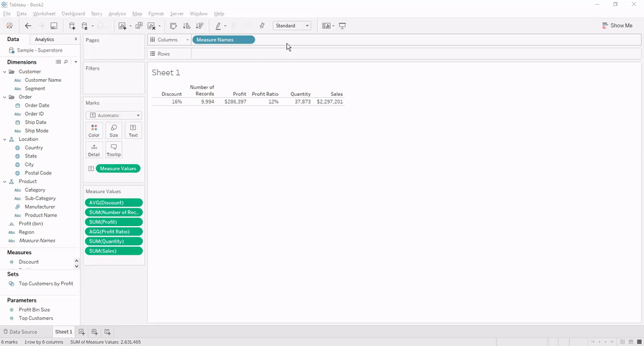Select the Ship Mode dimension
Screen dimensions: 644x346
pos(36,131)
